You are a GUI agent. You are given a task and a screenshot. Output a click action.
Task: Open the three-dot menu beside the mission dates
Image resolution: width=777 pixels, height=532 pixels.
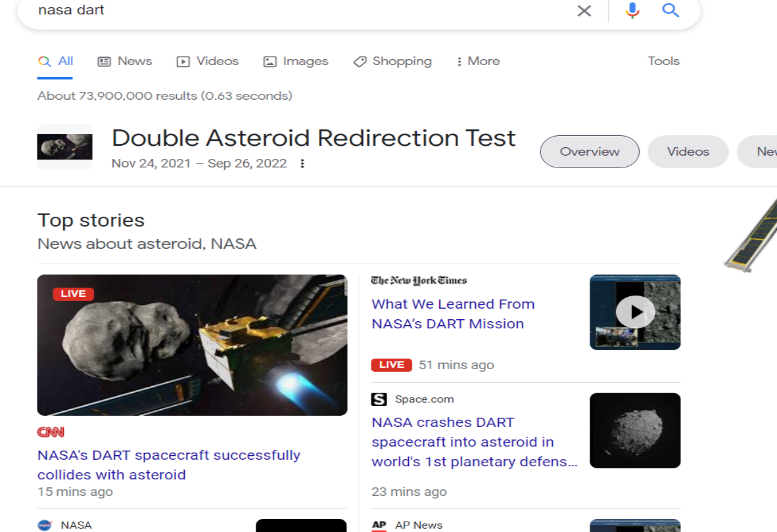[x=302, y=163]
